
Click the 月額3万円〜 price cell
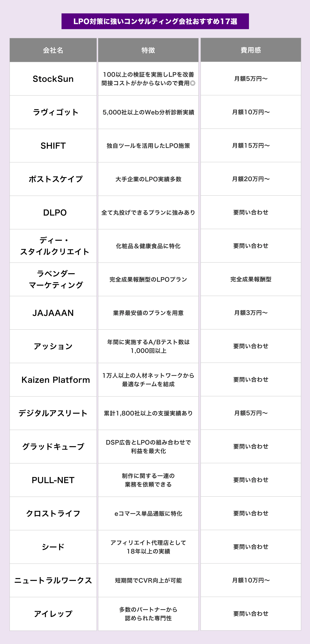(251, 313)
